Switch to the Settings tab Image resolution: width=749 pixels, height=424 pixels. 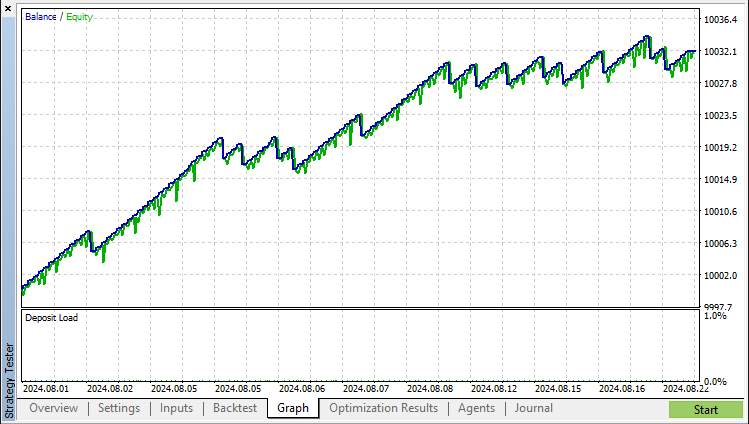(119, 408)
